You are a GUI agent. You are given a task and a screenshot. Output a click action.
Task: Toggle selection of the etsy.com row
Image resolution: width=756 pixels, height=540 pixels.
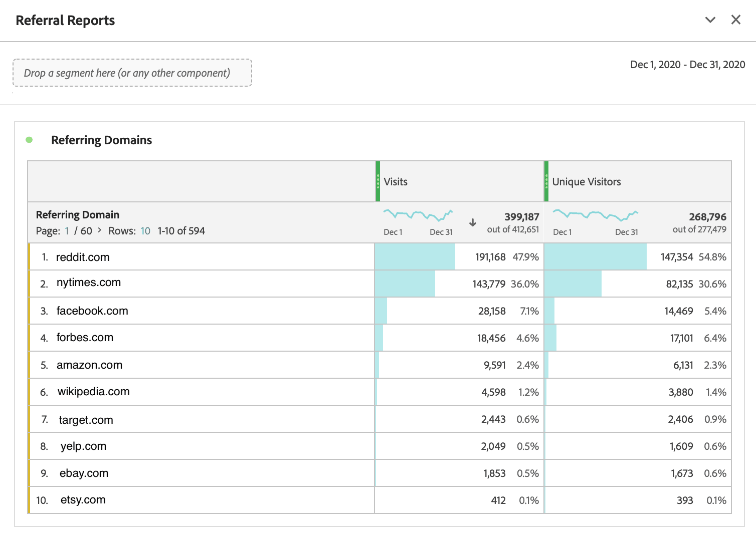pos(30,499)
